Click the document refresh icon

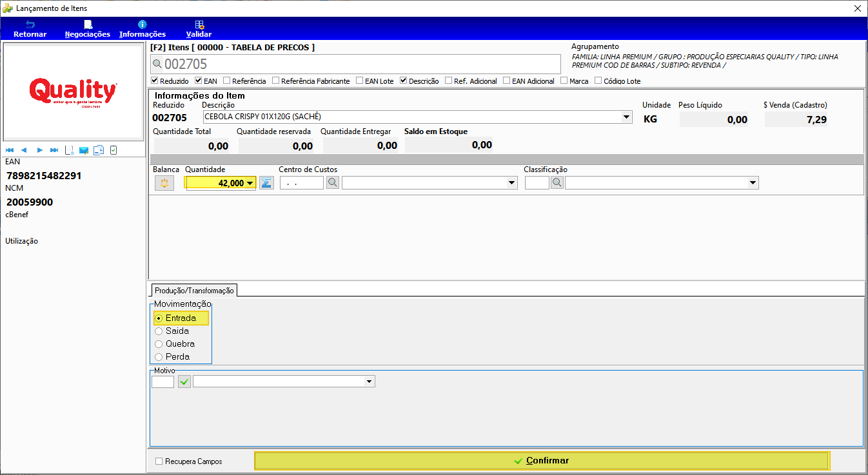[x=69, y=150]
